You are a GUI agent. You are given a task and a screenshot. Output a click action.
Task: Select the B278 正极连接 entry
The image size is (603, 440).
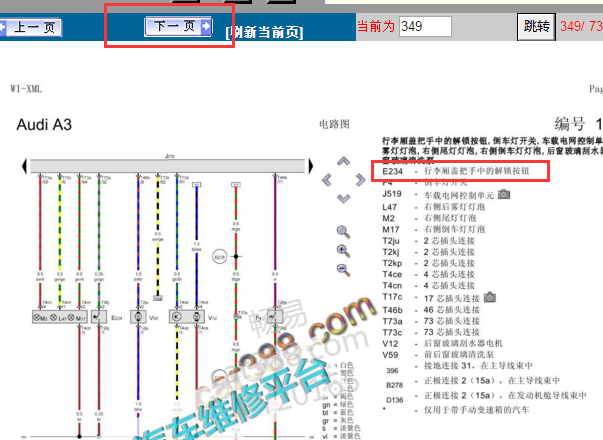tap(473, 383)
